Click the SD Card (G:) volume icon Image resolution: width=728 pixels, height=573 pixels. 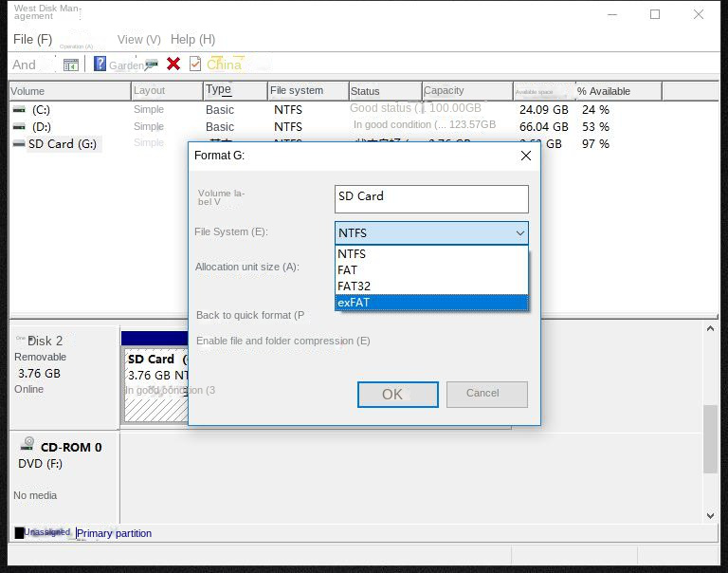click(19, 144)
